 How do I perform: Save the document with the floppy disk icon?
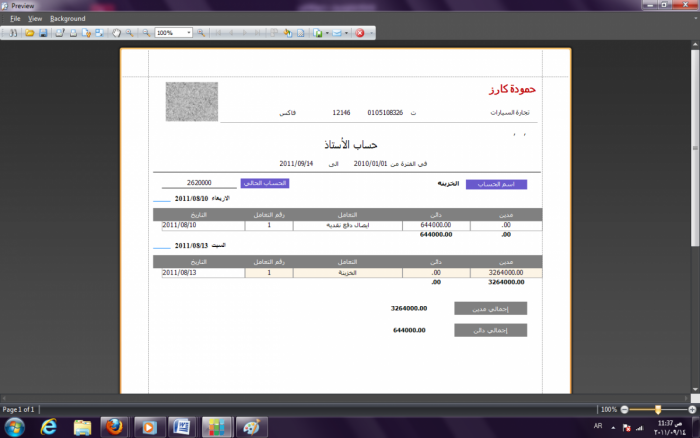tap(43, 33)
